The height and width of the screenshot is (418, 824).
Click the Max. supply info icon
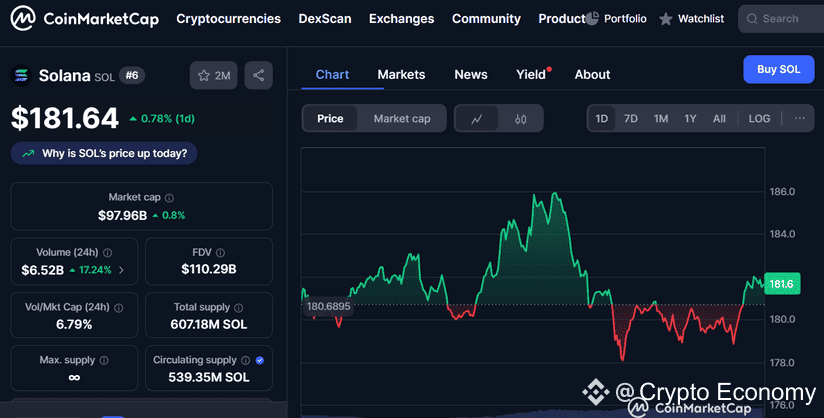pyautogui.click(x=104, y=360)
